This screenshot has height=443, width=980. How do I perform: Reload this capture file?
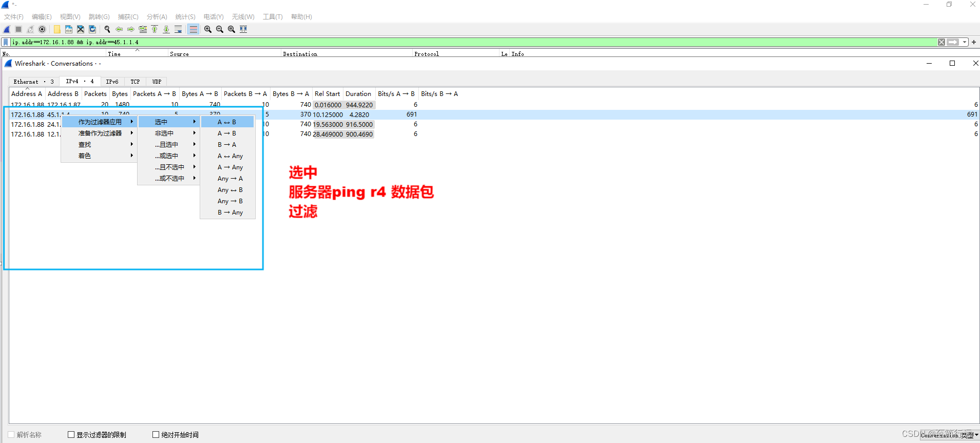tap(92, 29)
